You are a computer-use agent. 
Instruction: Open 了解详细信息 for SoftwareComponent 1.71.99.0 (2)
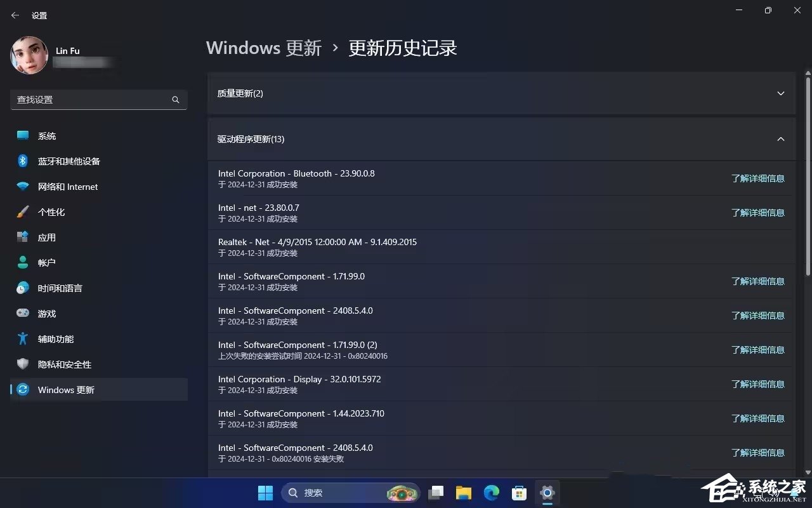point(758,350)
